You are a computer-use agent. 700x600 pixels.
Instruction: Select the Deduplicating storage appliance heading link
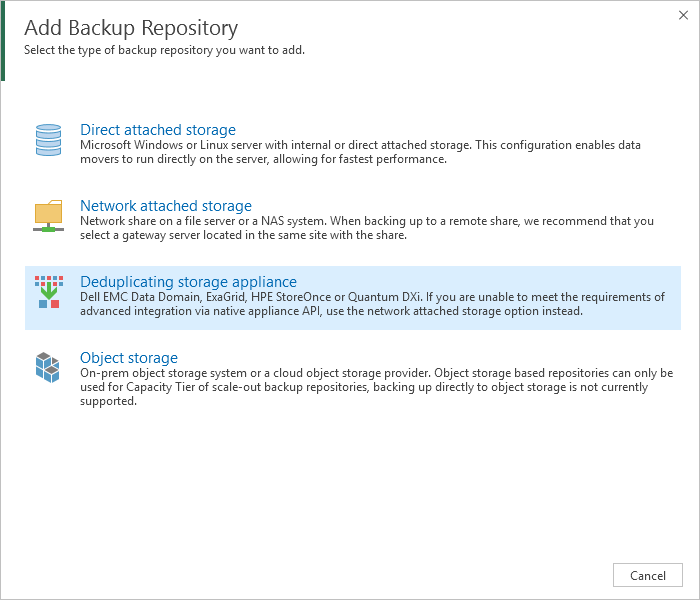188,282
